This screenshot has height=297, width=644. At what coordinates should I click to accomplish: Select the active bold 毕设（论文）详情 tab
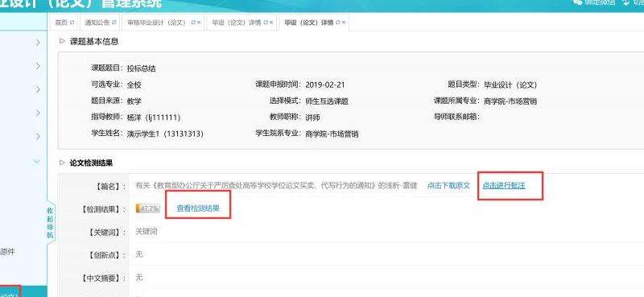pyautogui.click(x=308, y=23)
